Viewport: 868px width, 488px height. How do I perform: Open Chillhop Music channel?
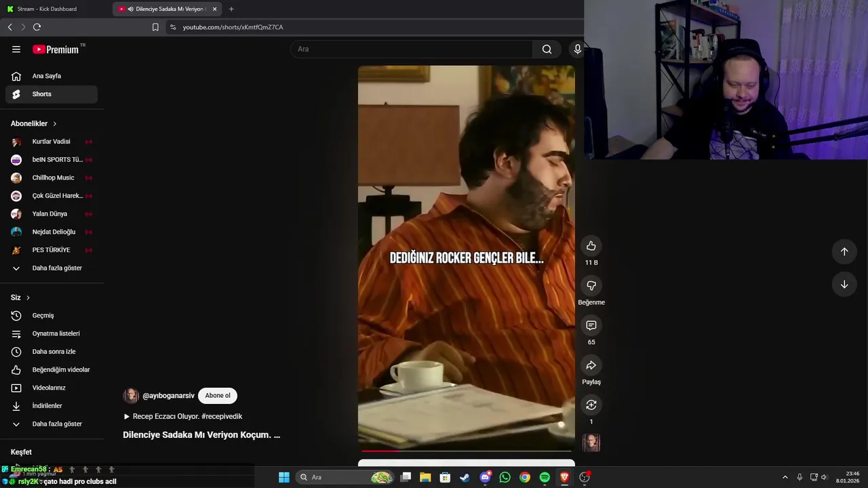(52, 178)
